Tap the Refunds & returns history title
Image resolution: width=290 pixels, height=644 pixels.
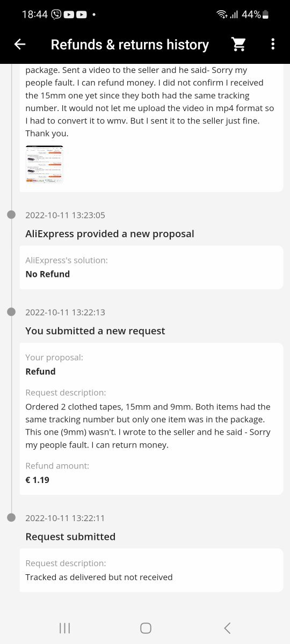[130, 45]
